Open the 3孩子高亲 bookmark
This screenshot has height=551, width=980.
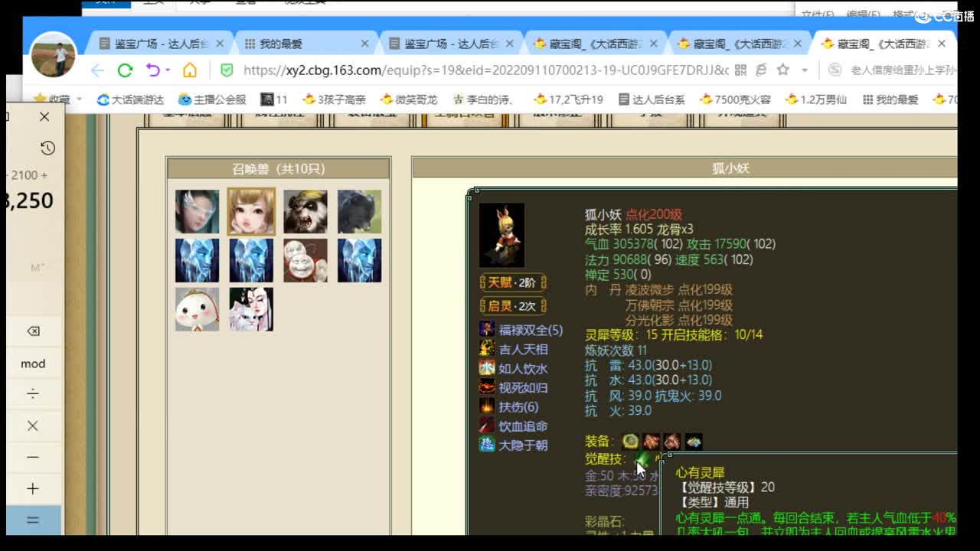[334, 99]
